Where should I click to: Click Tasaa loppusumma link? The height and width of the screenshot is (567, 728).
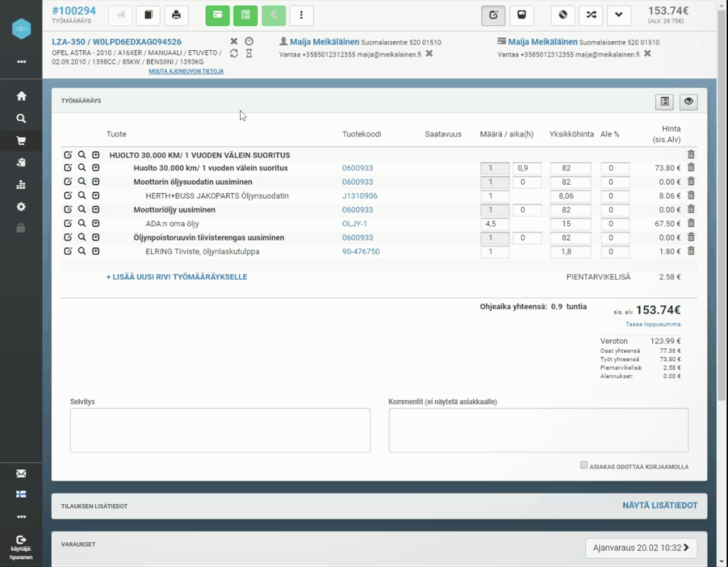[x=653, y=325]
